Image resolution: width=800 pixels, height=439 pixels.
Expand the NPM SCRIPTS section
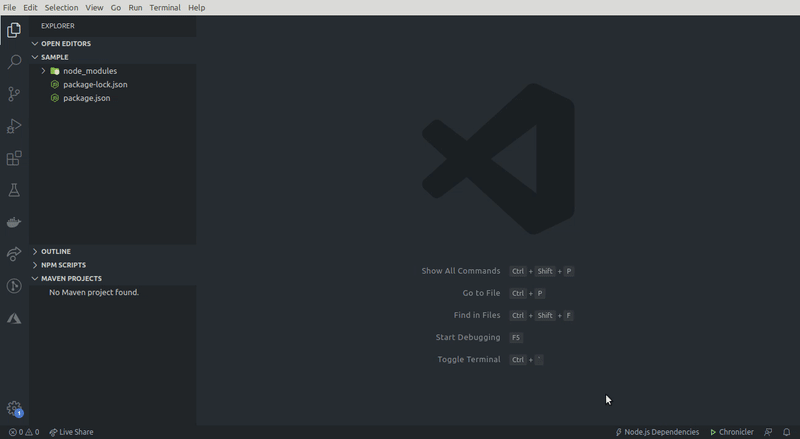[35, 265]
